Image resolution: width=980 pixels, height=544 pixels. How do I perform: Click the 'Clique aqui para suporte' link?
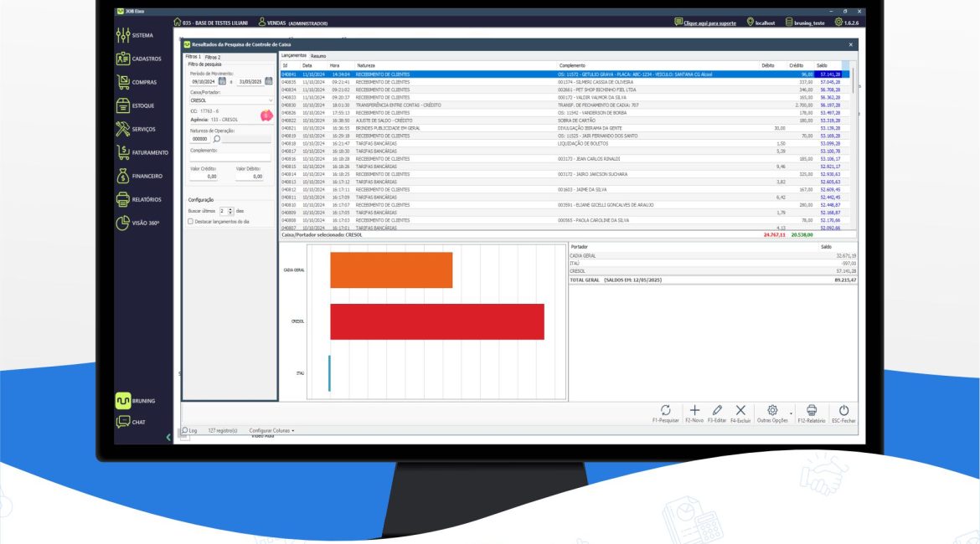[709, 23]
